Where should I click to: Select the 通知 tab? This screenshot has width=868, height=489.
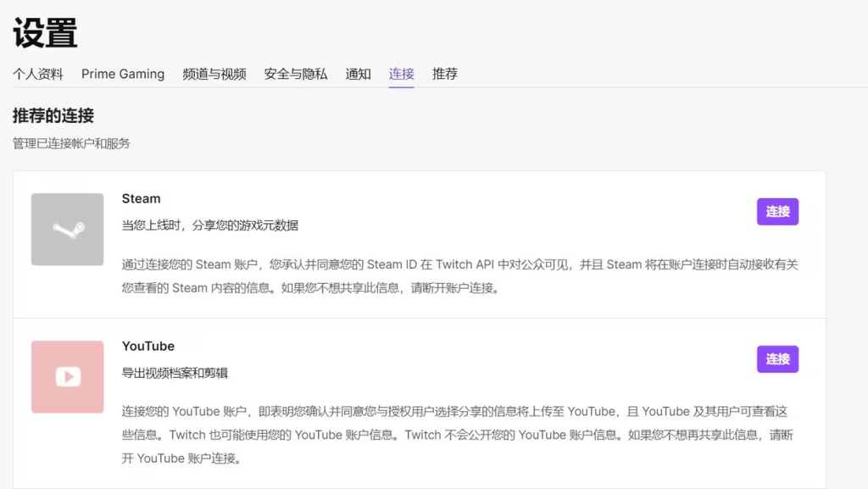point(359,74)
